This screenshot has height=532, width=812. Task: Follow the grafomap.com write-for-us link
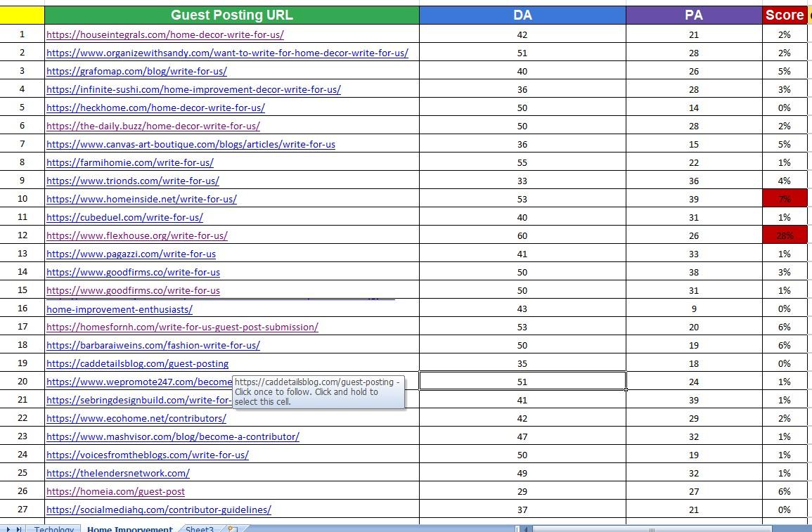coord(136,71)
